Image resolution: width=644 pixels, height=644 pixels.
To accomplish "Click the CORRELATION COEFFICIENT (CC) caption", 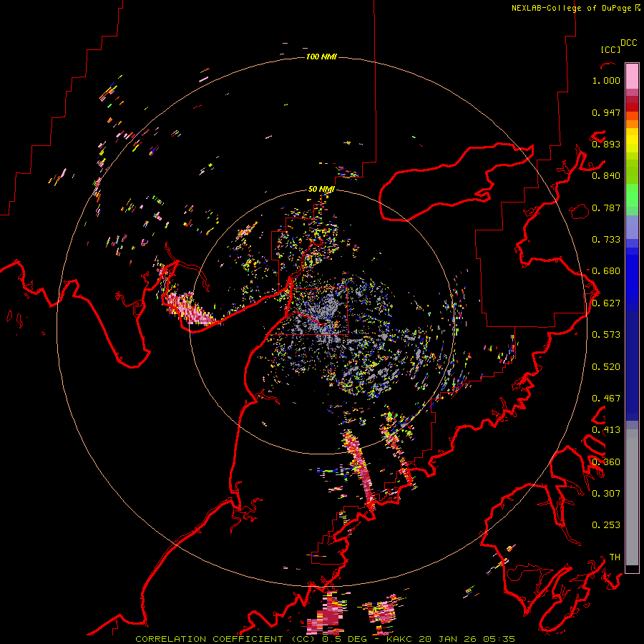I will pyautogui.click(x=225, y=639).
